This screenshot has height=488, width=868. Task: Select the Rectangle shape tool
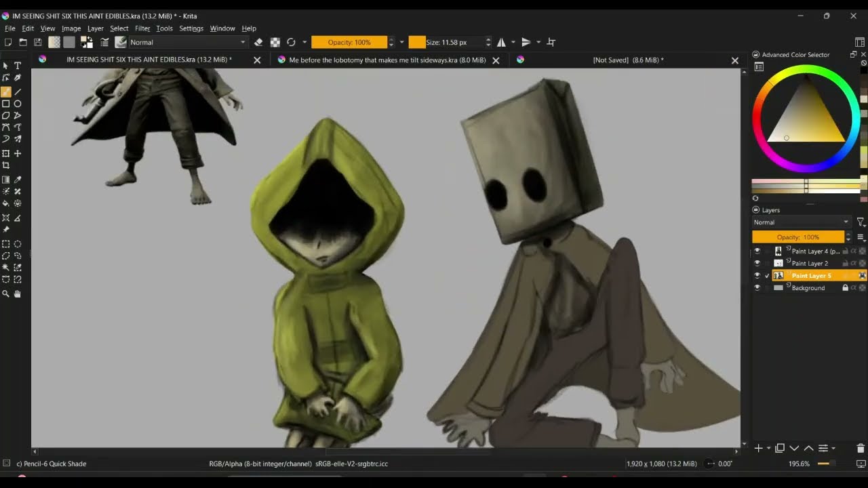coord(5,104)
